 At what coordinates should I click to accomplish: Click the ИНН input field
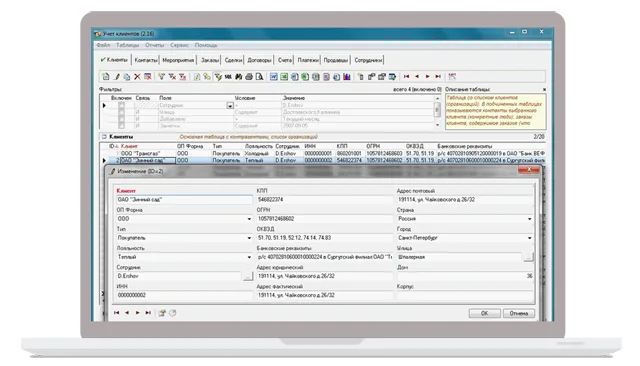coord(184,295)
